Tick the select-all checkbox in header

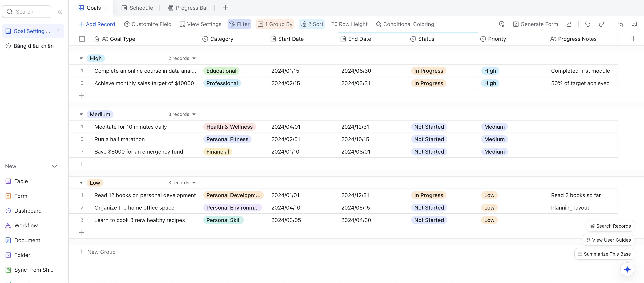(x=82, y=39)
